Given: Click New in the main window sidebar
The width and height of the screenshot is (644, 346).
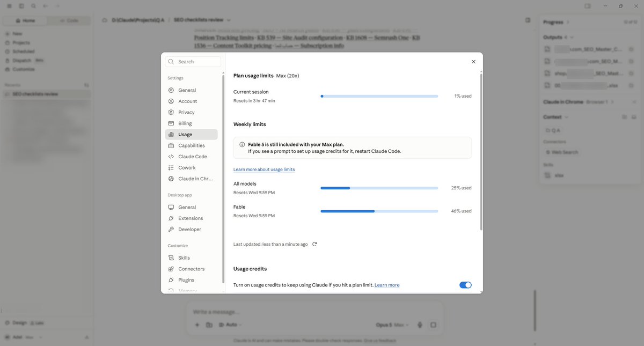Looking at the screenshot, I should coord(17,33).
